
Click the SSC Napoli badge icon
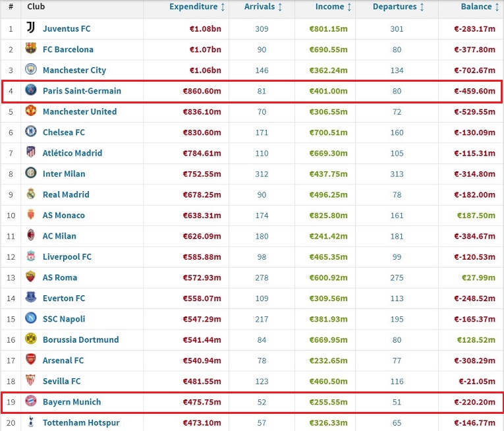31,318
